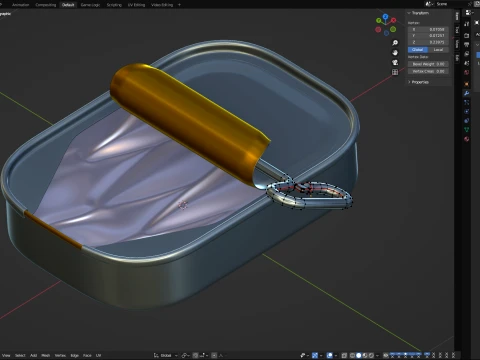Open the Face menu in viewport header
The image size is (480, 360).
[x=87, y=355]
